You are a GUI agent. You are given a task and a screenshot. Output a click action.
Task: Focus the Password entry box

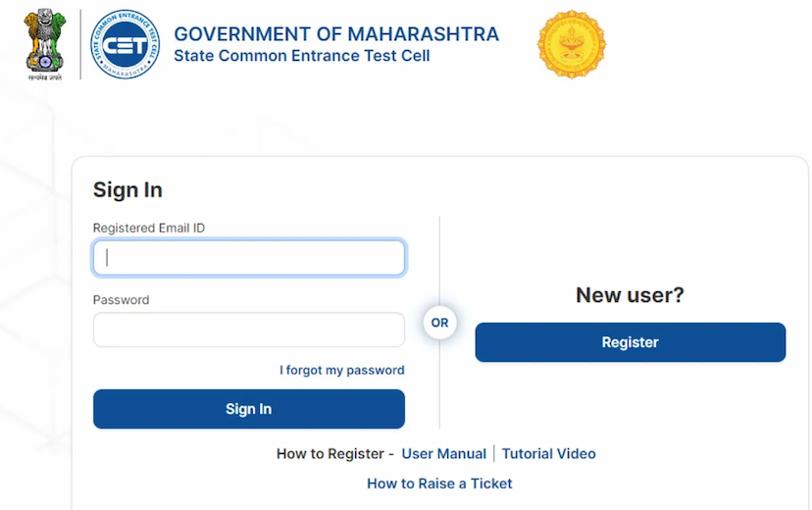click(249, 330)
